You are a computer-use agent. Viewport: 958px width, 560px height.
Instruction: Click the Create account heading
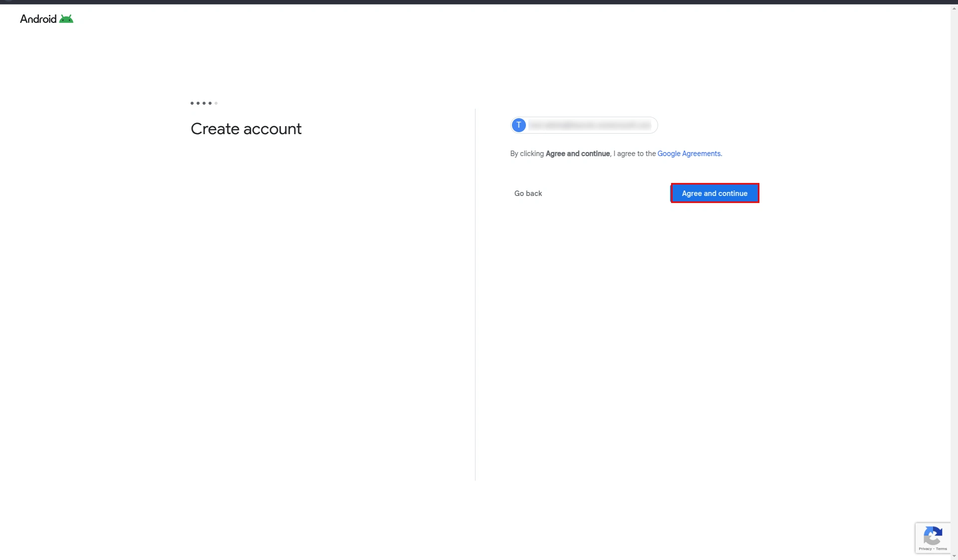tap(245, 129)
